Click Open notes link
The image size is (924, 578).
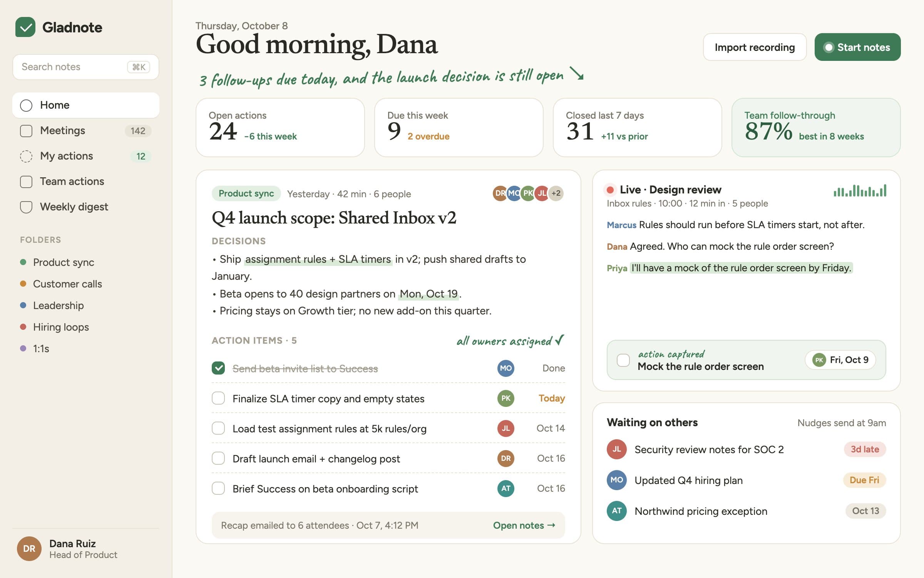point(524,525)
